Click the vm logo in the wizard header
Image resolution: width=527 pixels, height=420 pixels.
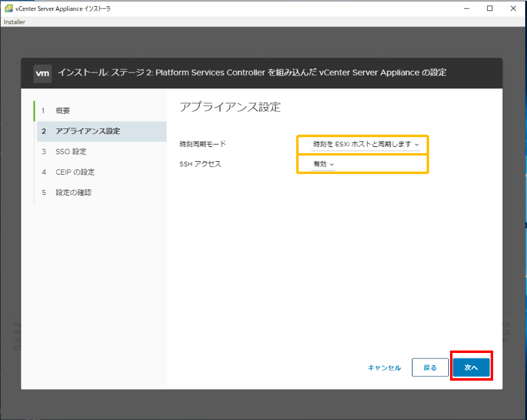click(42, 74)
